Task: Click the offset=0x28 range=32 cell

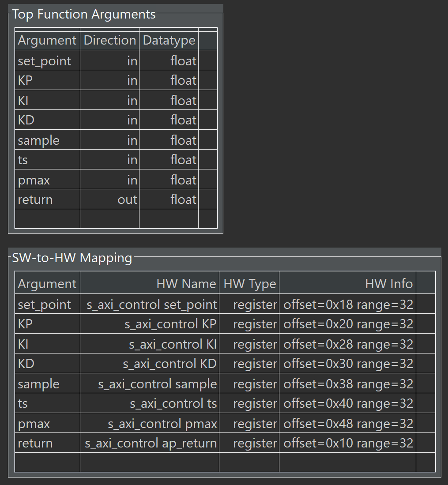Action: pos(348,344)
